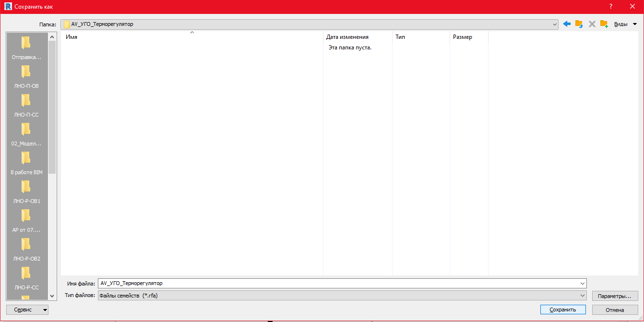
Task: Go up one folder level icon
Action: pos(579,24)
